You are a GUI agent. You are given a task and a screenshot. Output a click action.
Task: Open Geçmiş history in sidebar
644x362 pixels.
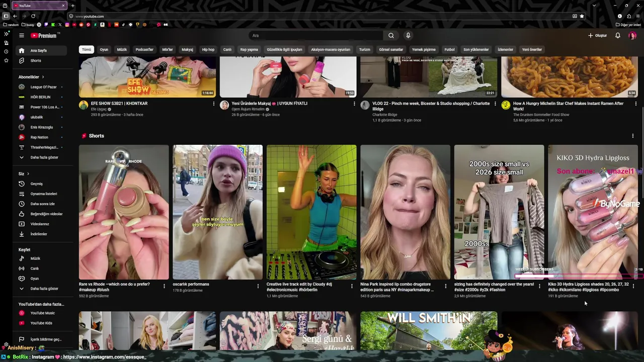tap(42, 184)
